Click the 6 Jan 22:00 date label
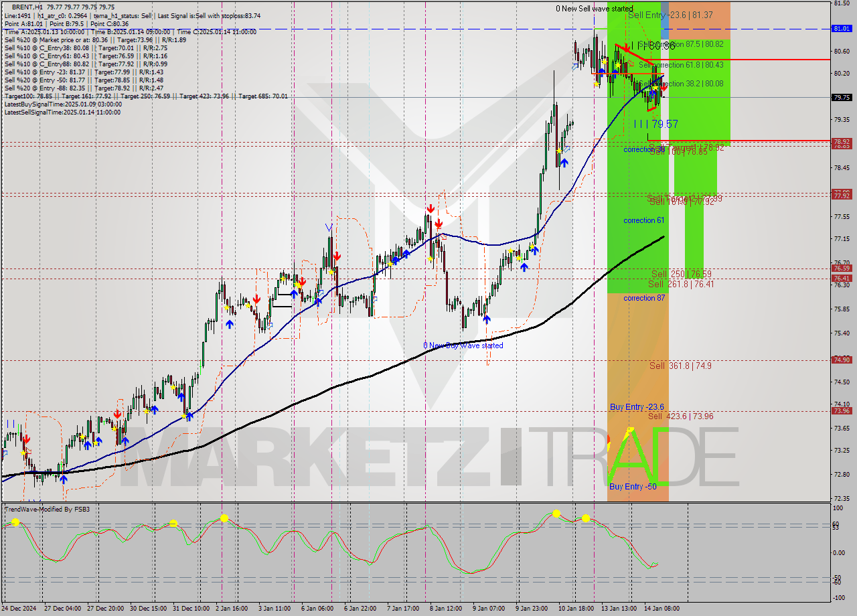Screen dimensions: 857x616 coord(360,609)
